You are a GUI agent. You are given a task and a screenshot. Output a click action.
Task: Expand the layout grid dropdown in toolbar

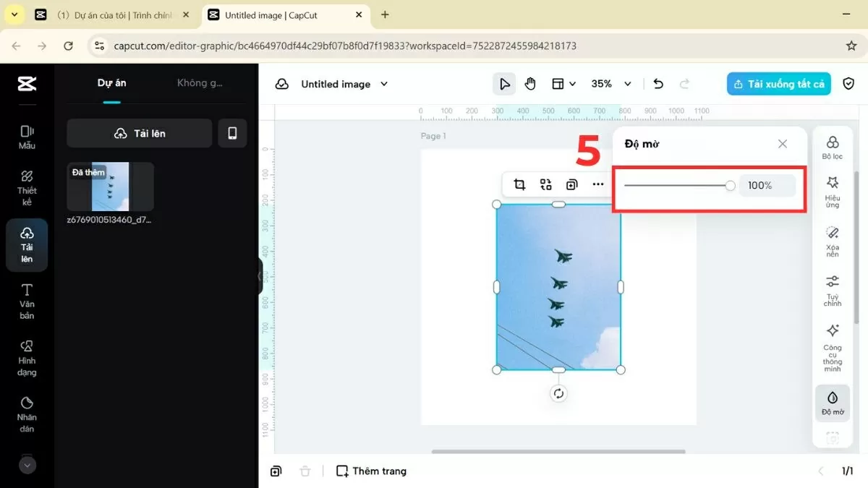[x=563, y=83]
